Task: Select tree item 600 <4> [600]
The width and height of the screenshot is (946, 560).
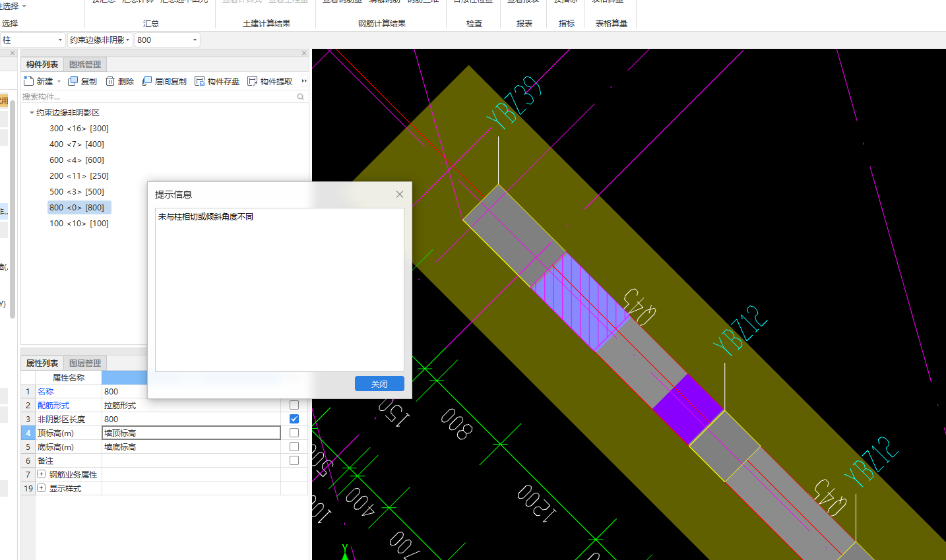Action: (77, 160)
